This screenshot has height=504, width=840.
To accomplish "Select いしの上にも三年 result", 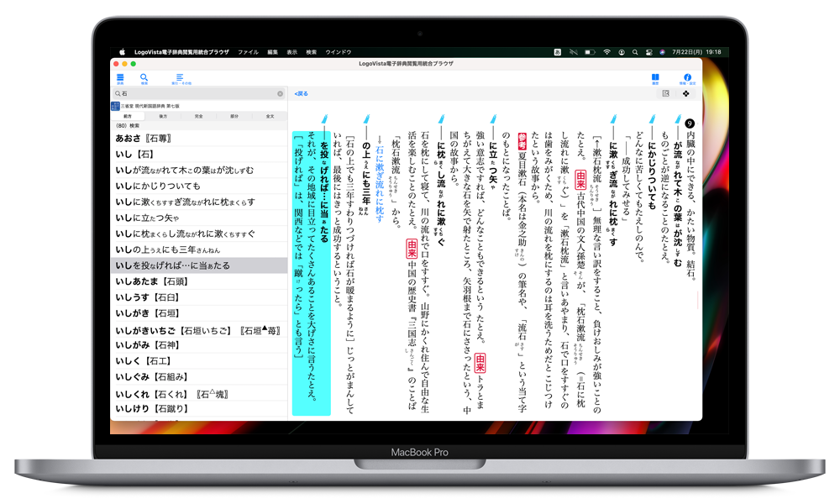I will coord(199,249).
